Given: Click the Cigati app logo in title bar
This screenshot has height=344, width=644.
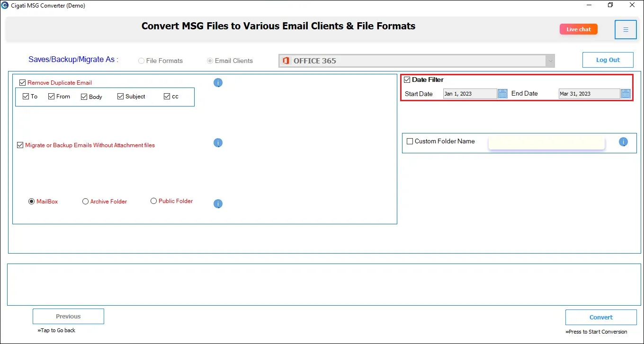Looking at the screenshot, I should pyautogui.click(x=5, y=5).
